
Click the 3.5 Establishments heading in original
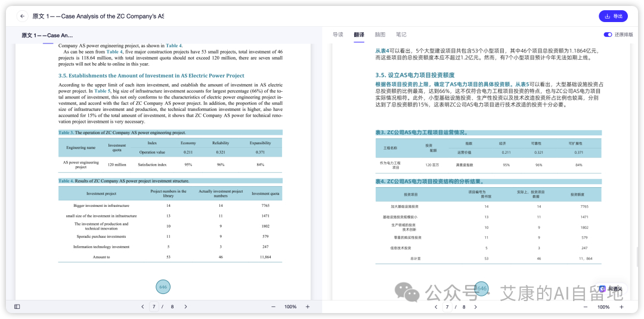click(x=151, y=76)
